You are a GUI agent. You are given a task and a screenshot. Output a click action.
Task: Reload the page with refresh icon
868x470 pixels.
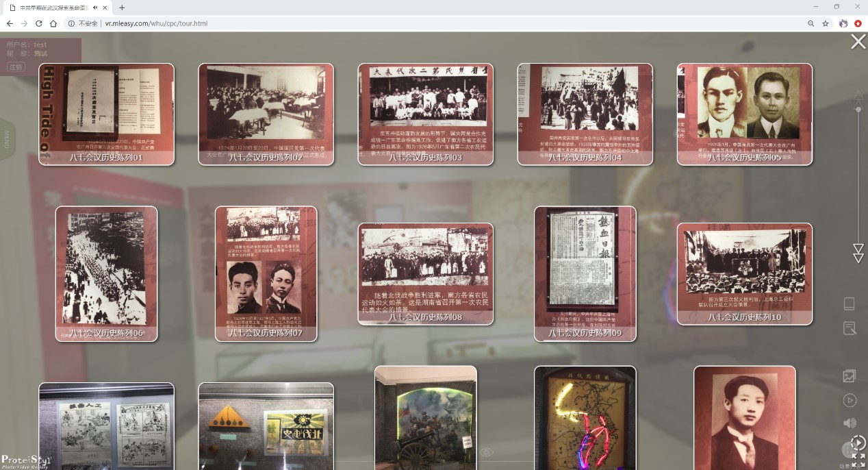coord(38,23)
